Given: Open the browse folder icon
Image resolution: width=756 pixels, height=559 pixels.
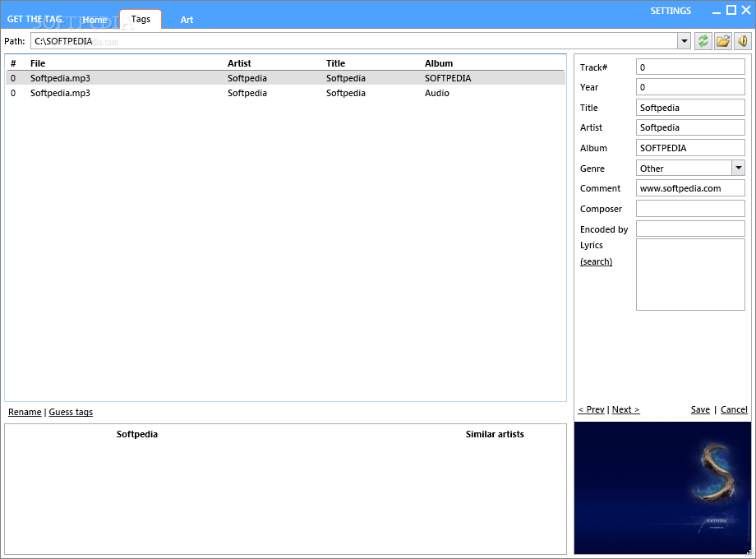Looking at the screenshot, I should [x=723, y=41].
